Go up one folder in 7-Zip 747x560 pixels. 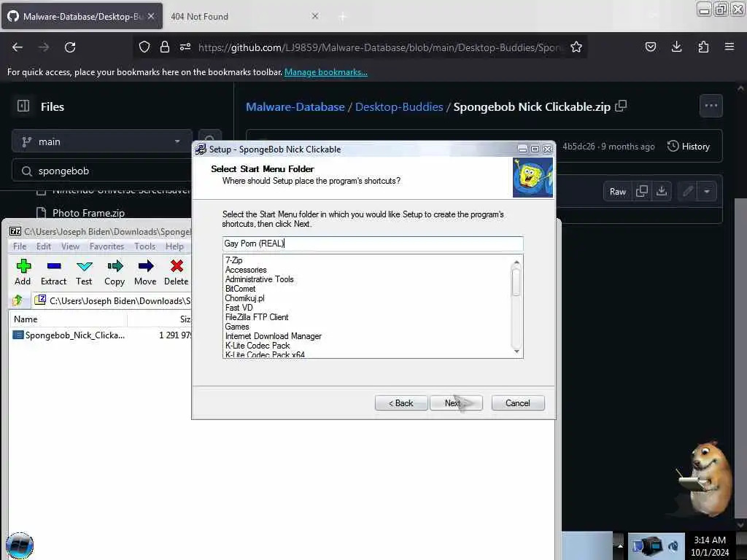[18, 300]
